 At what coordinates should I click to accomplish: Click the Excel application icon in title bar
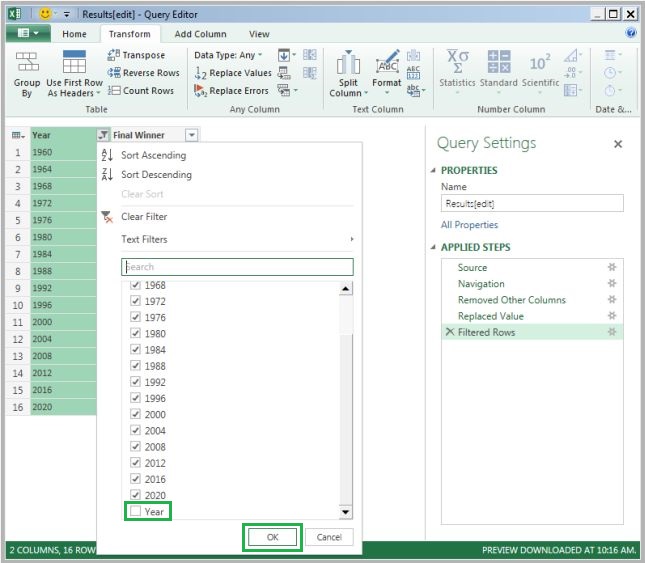15,14
